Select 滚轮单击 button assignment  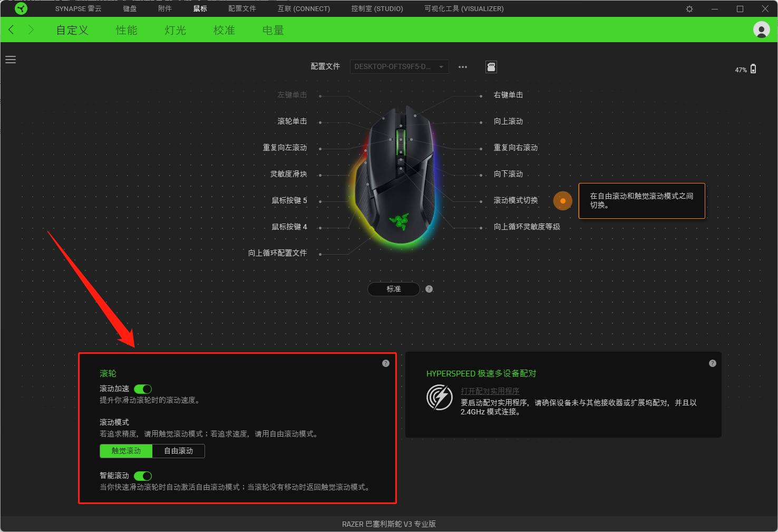[292, 121]
